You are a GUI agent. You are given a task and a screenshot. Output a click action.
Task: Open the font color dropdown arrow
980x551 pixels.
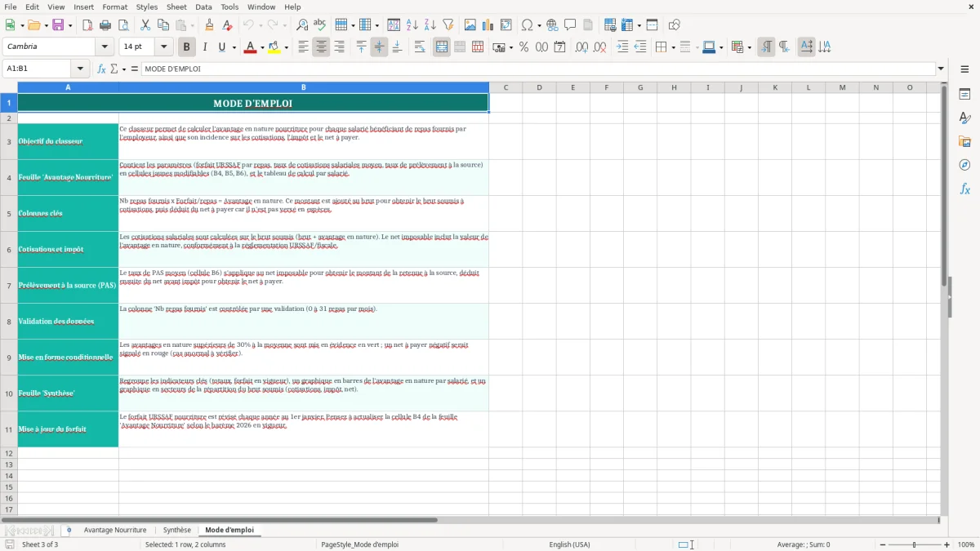(x=262, y=47)
